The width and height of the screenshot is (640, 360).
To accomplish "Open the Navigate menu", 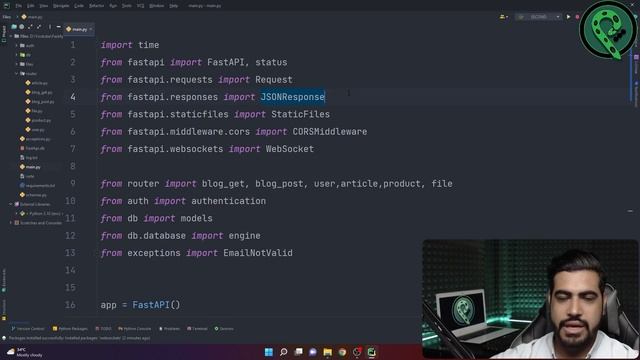I will pos(61,6).
